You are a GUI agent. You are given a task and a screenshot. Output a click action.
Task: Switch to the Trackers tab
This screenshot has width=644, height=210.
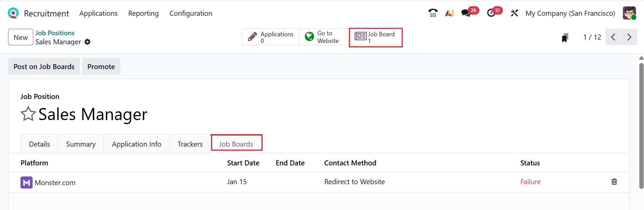pyautogui.click(x=190, y=144)
